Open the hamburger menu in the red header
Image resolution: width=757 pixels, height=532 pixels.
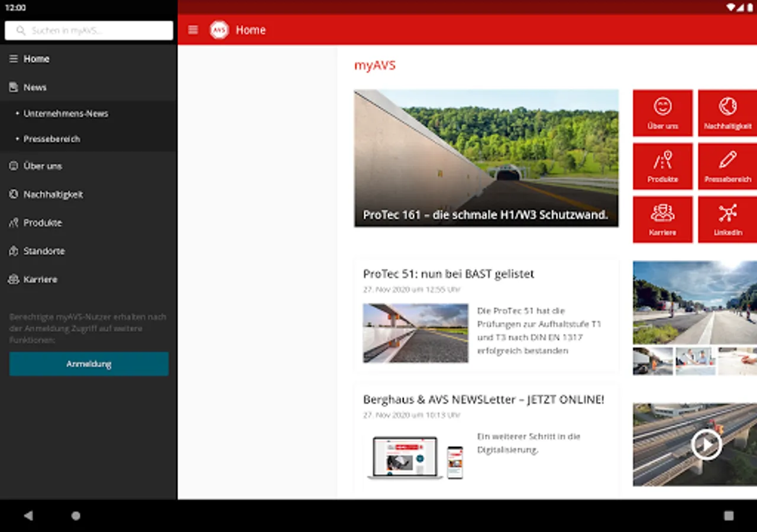pyautogui.click(x=193, y=30)
